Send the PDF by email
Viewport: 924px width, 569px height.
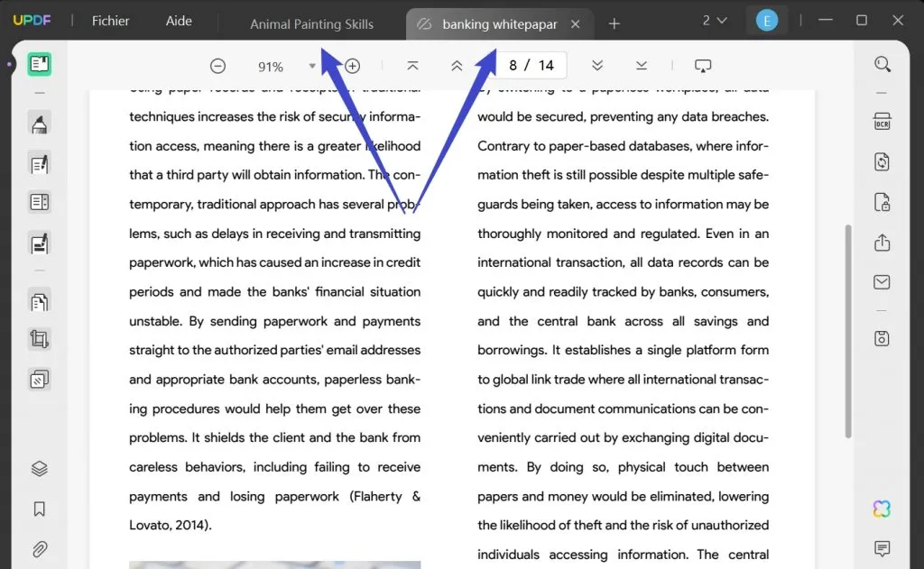(882, 281)
